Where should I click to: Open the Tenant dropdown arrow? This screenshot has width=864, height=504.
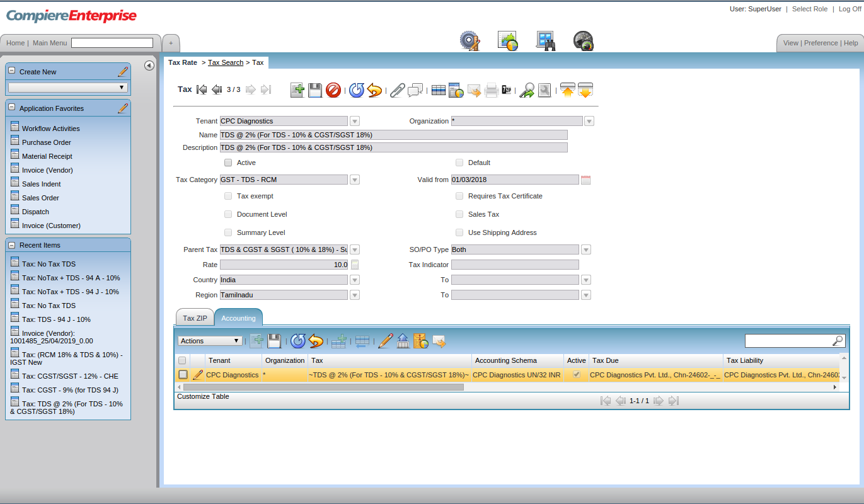pos(355,121)
